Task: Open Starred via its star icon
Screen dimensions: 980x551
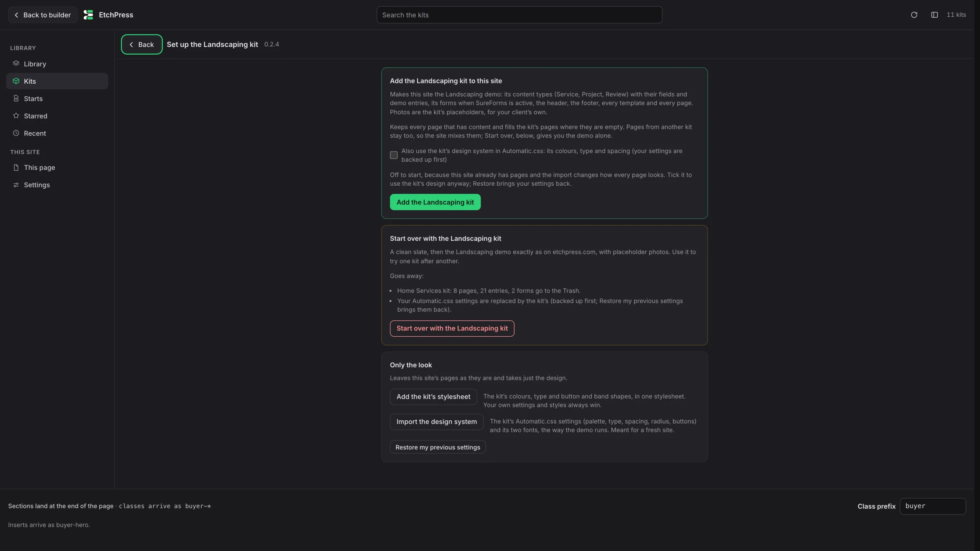Action: pyautogui.click(x=16, y=116)
